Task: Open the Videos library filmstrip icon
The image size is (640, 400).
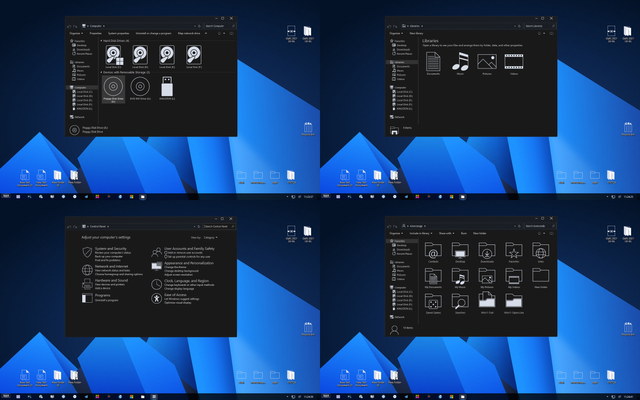Action: (x=514, y=63)
